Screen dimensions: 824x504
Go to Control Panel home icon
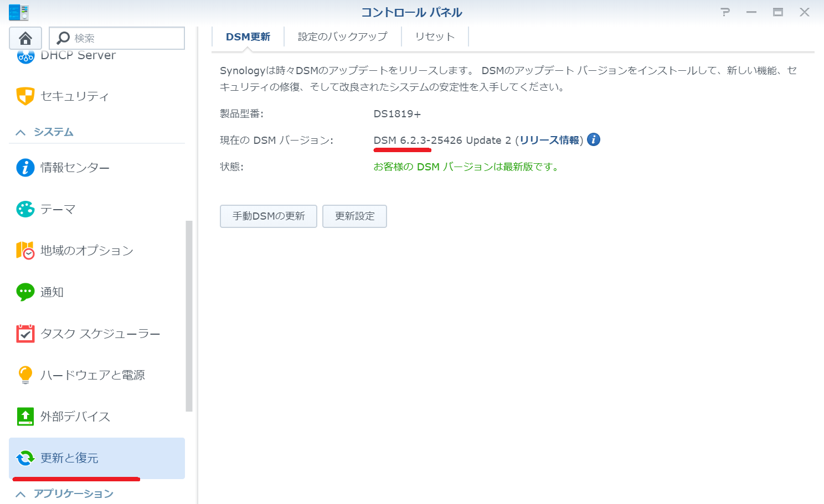coord(25,38)
